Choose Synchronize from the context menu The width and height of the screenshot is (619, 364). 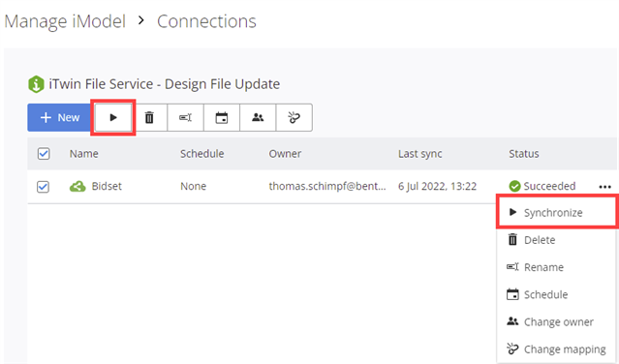pos(557,213)
